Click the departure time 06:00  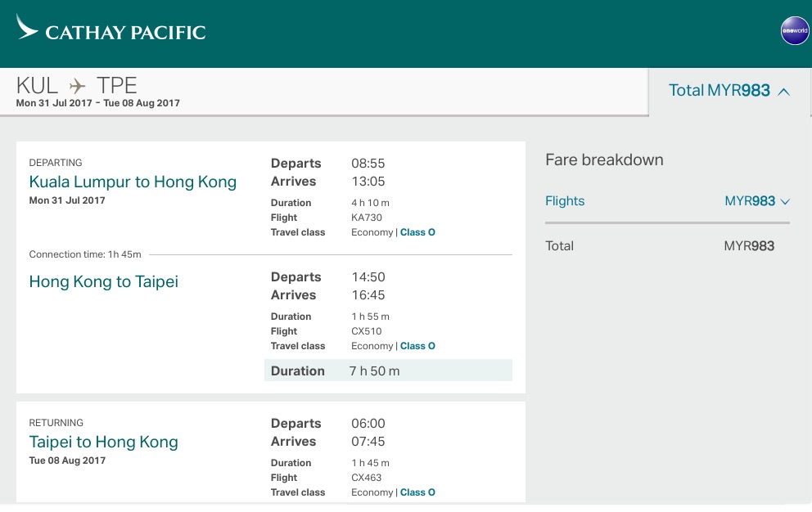(368, 424)
